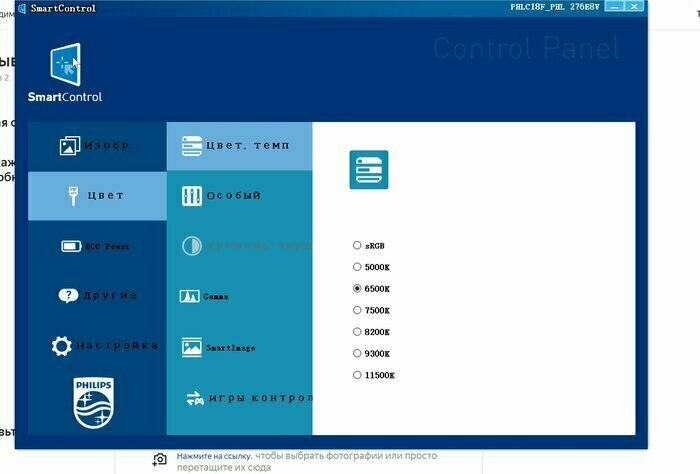This screenshot has width=700, height=474.
Task: Click the Цвет paintbrush icon
Action: click(x=73, y=196)
